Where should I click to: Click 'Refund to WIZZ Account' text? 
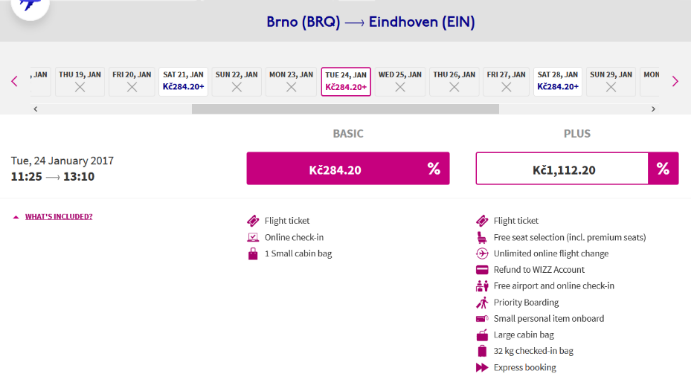[539, 270]
